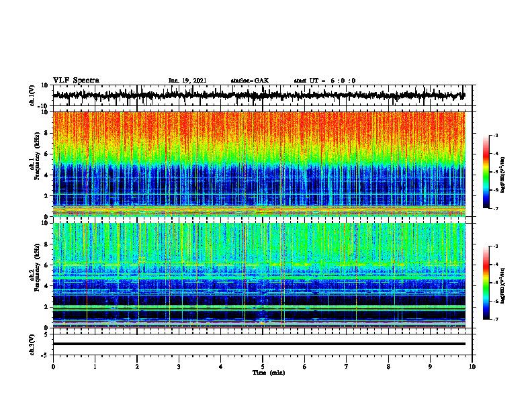Click the ch.2 color scale bar

(x=486, y=283)
